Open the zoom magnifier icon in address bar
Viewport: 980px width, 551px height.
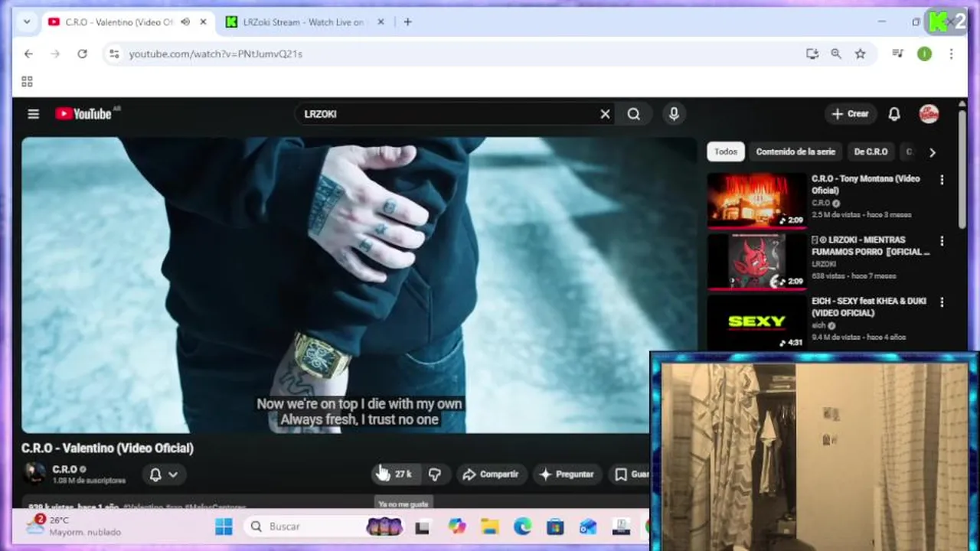(x=836, y=54)
